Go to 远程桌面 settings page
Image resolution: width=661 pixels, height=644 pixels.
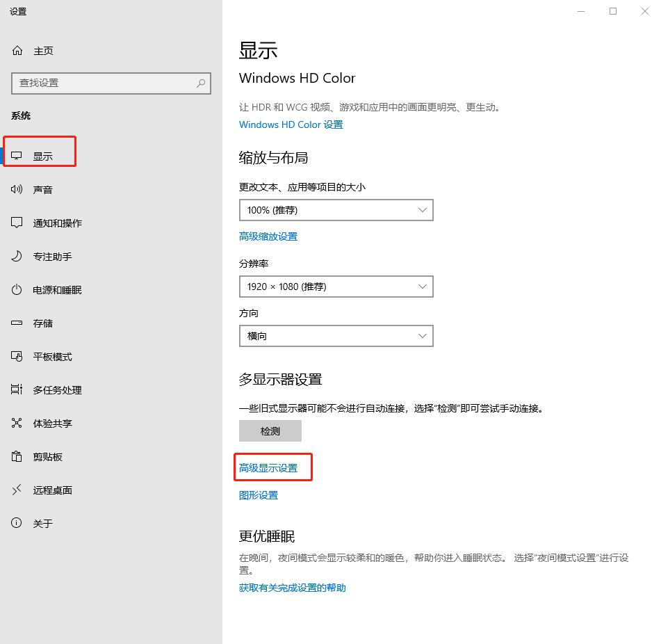pyautogui.click(x=52, y=490)
